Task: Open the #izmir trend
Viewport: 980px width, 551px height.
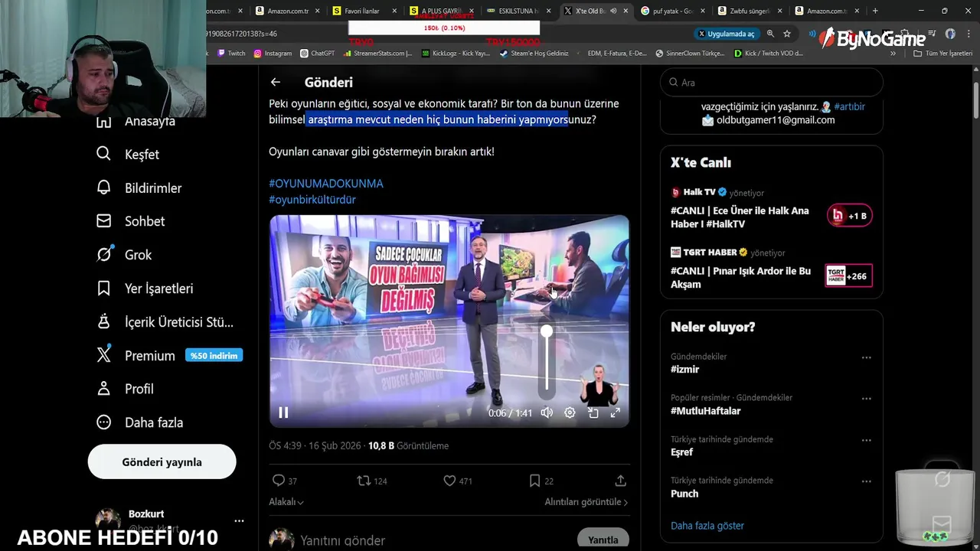Action: [685, 370]
